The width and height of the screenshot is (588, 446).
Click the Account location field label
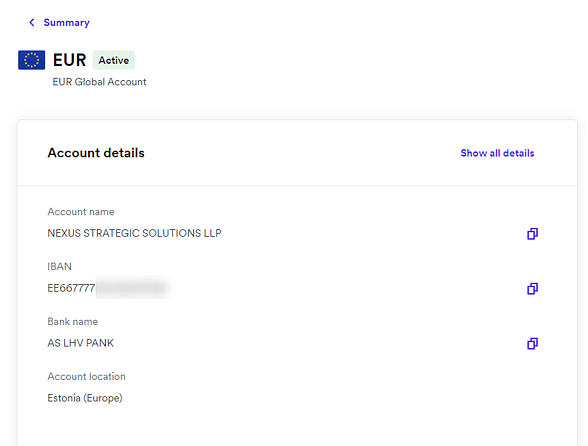pyautogui.click(x=86, y=377)
